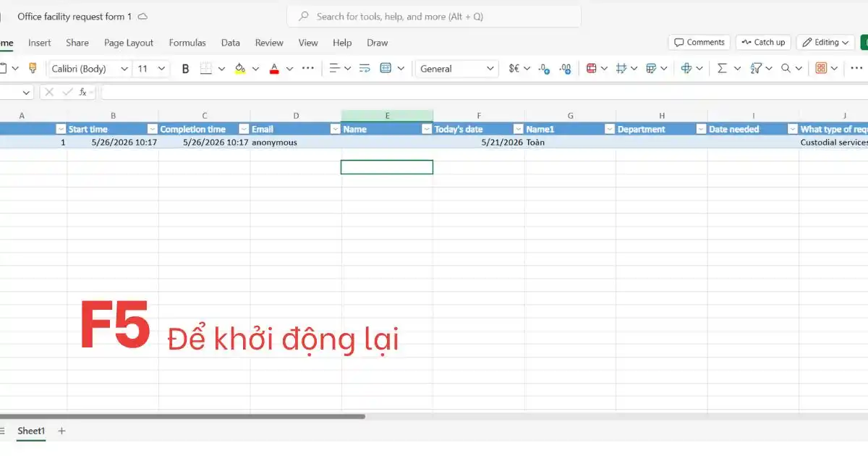Apply cell borders icon
Viewport: 868px width, 456px height.
[206, 69]
